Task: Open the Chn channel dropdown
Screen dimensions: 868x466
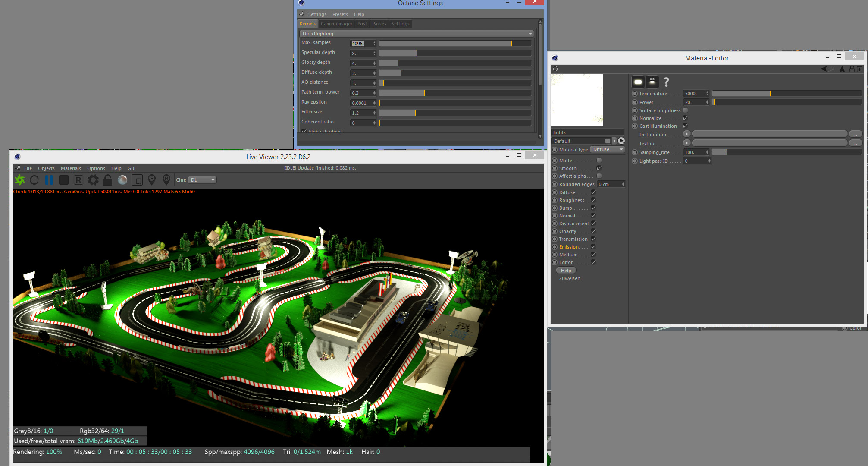Action: point(202,180)
